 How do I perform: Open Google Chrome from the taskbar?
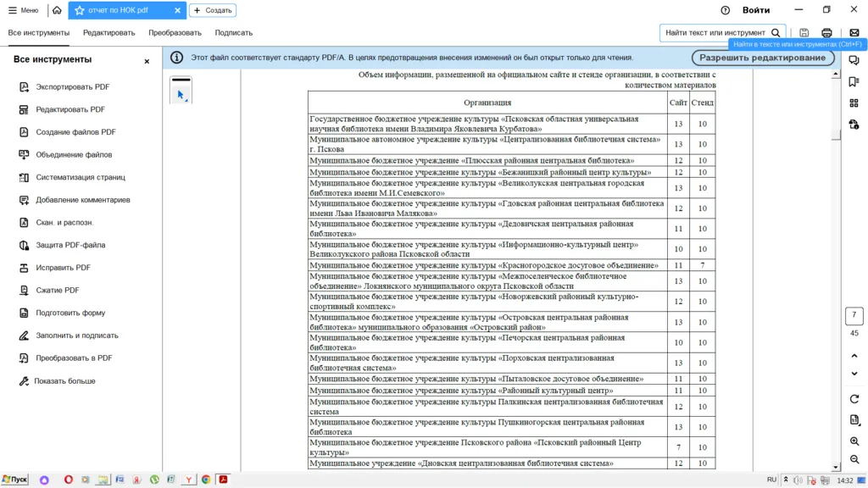coord(206,480)
